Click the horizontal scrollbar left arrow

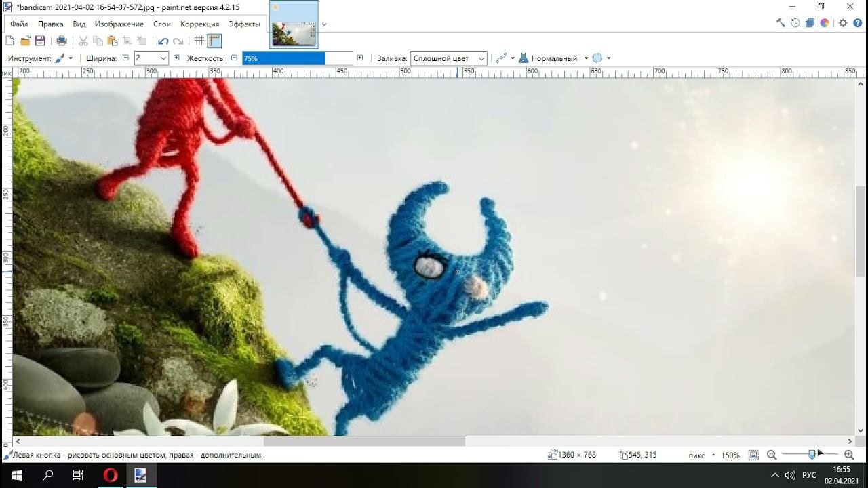[x=17, y=441]
